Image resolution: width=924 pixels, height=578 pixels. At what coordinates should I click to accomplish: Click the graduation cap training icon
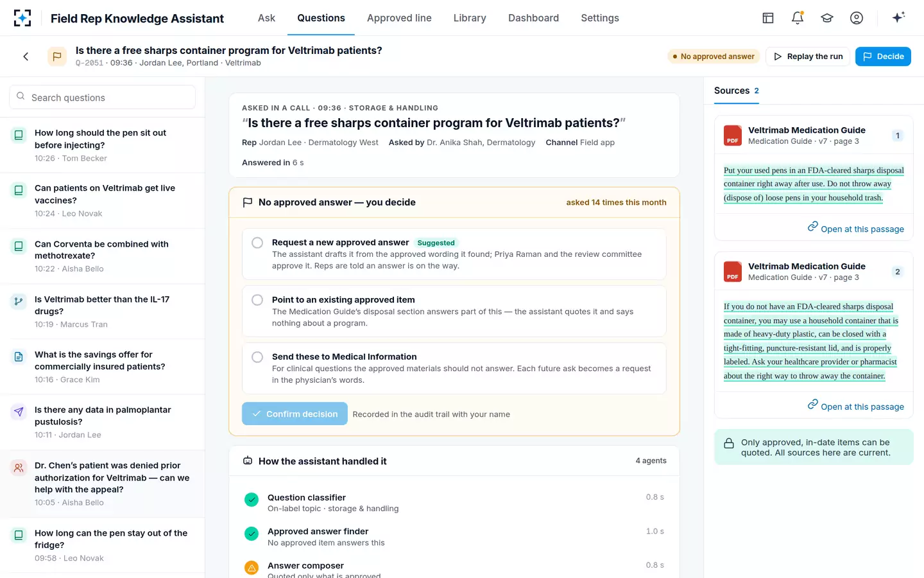click(x=827, y=18)
